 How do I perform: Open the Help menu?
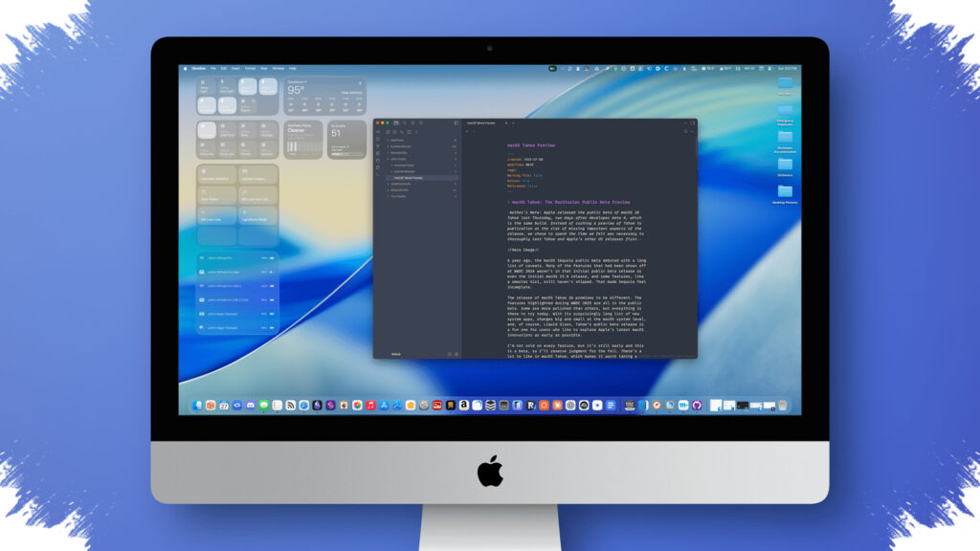click(293, 68)
